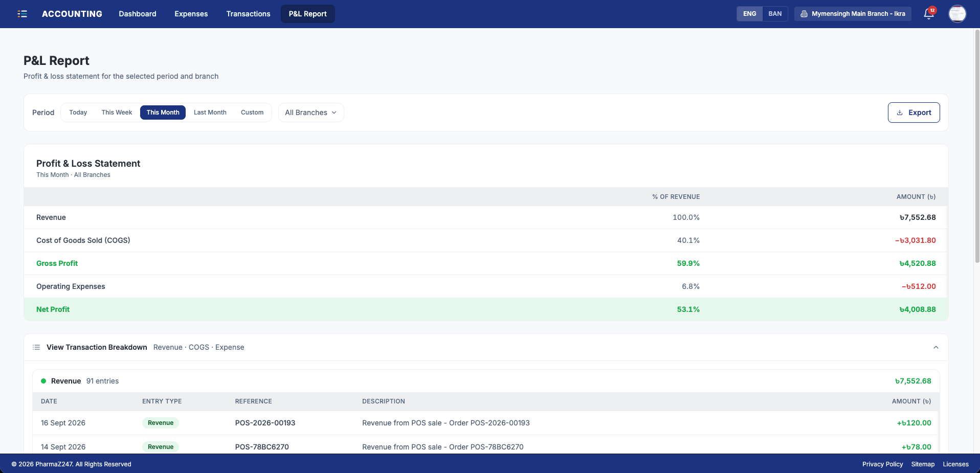The image size is (980, 473).
Task: Click the branch store icon in the header
Action: click(804, 14)
